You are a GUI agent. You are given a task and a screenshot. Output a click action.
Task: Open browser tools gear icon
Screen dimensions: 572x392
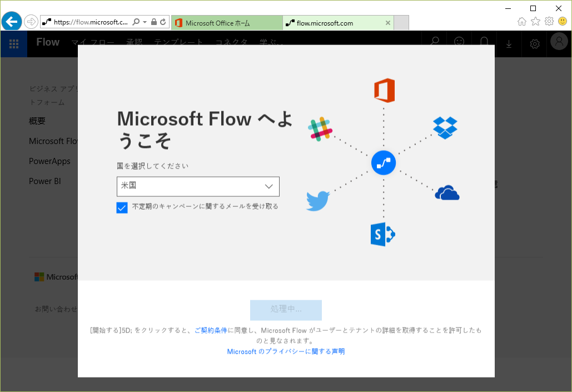549,22
